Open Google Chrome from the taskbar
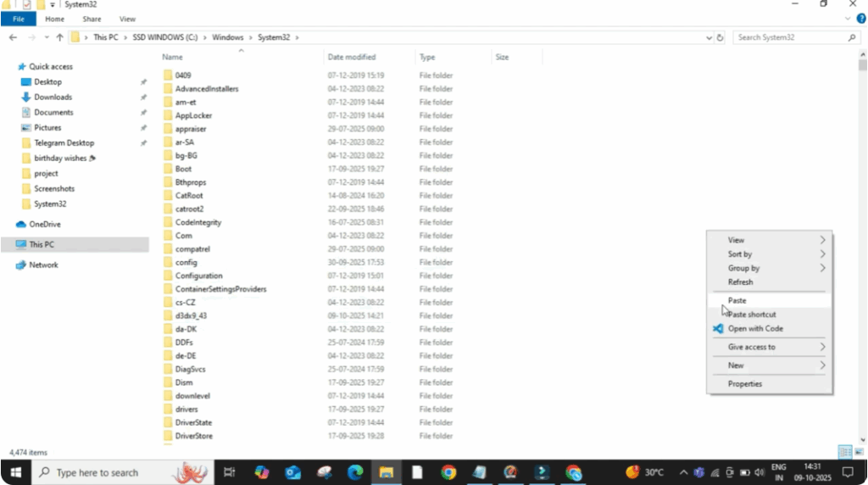This screenshot has width=868, height=485. coord(448,472)
